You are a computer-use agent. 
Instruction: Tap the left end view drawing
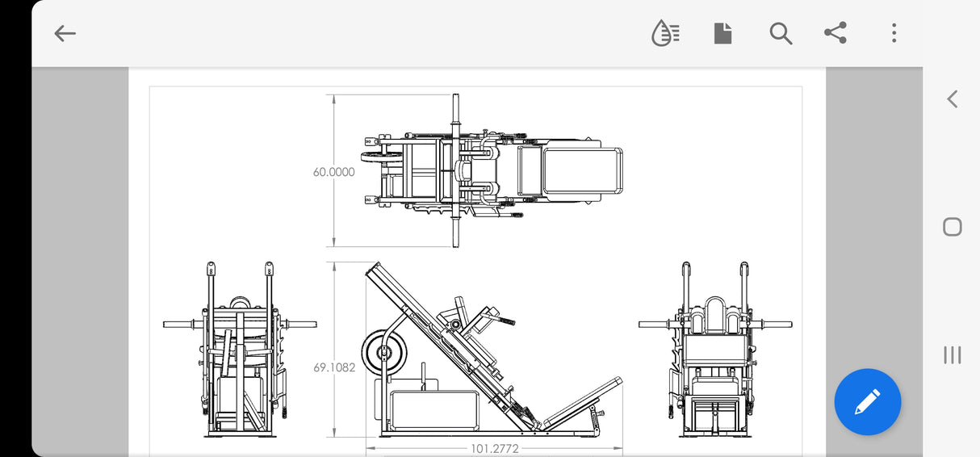tap(239, 351)
